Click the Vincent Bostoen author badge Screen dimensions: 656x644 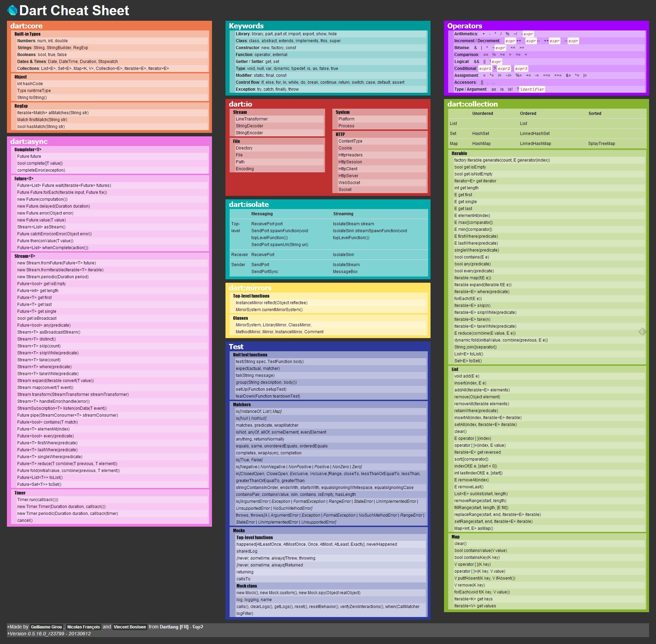coord(129,627)
